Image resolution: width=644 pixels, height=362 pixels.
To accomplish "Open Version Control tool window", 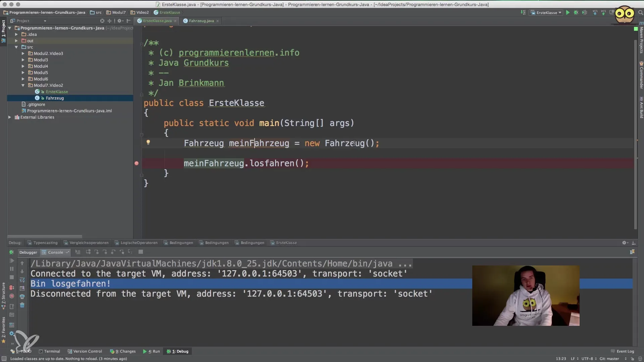I will click(x=85, y=351).
